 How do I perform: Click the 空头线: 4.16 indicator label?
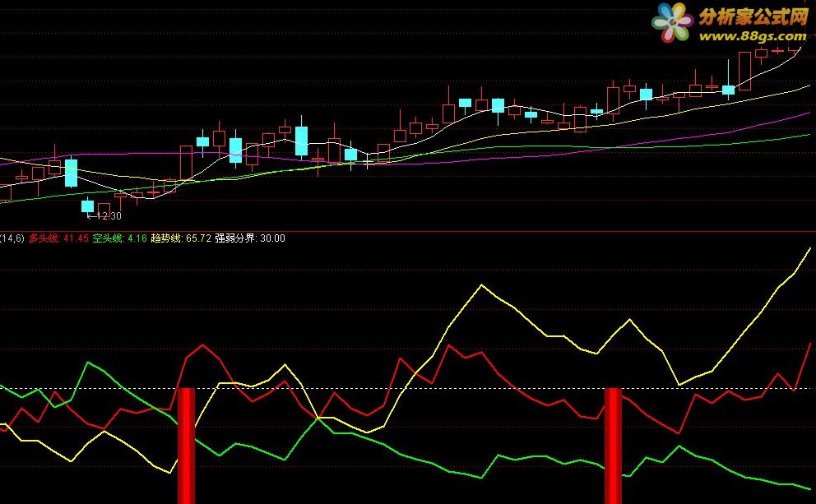click(120, 238)
